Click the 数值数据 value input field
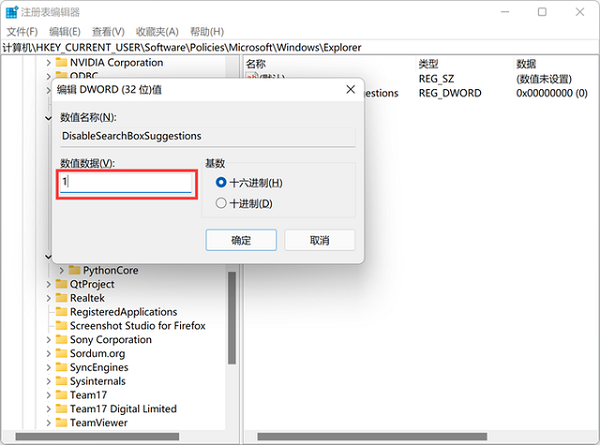 tap(126, 183)
